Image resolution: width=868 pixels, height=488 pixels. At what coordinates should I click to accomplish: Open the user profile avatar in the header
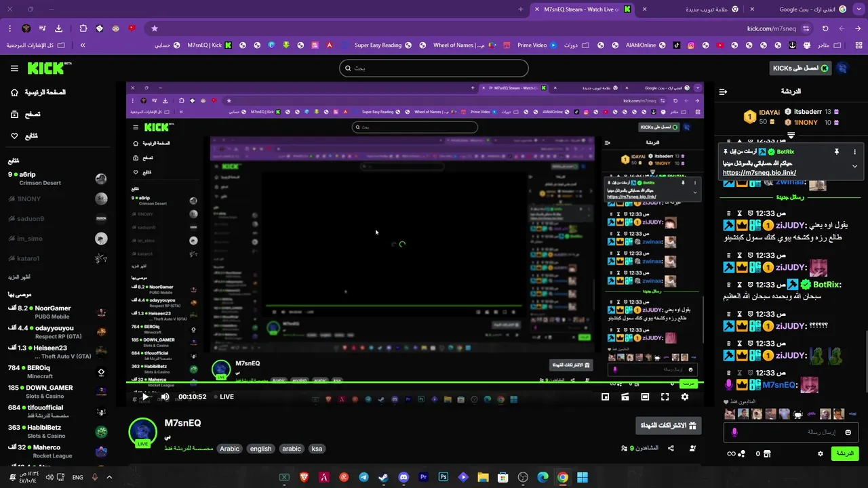click(x=843, y=68)
